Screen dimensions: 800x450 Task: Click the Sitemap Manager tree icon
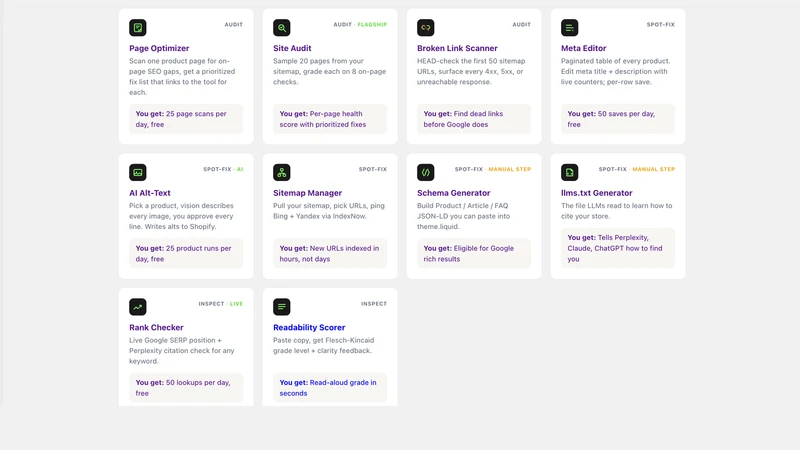(282, 172)
